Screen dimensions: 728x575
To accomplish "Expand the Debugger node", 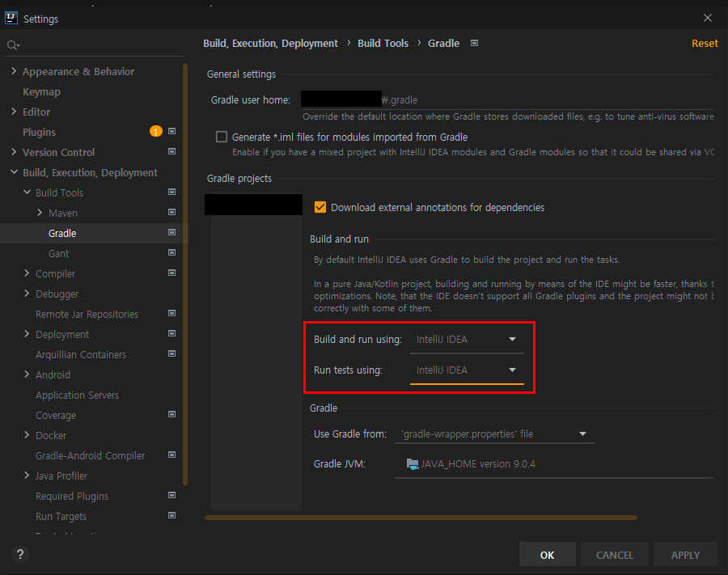I will click(x=27, y=294).
